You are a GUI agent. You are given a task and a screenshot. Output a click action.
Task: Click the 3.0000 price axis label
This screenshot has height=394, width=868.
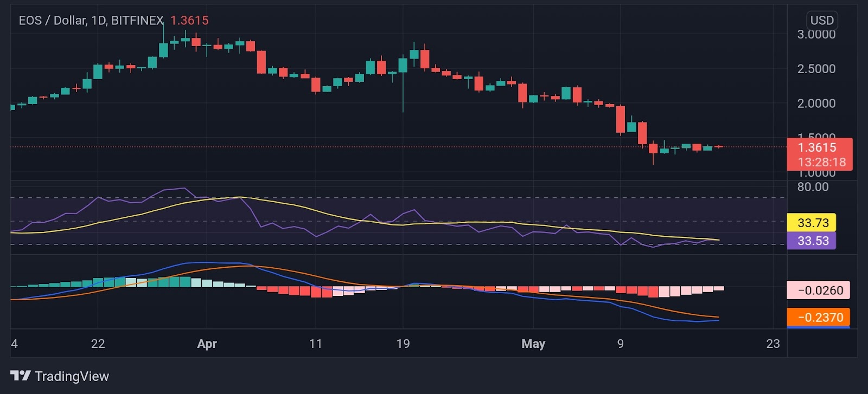point(816,35)
